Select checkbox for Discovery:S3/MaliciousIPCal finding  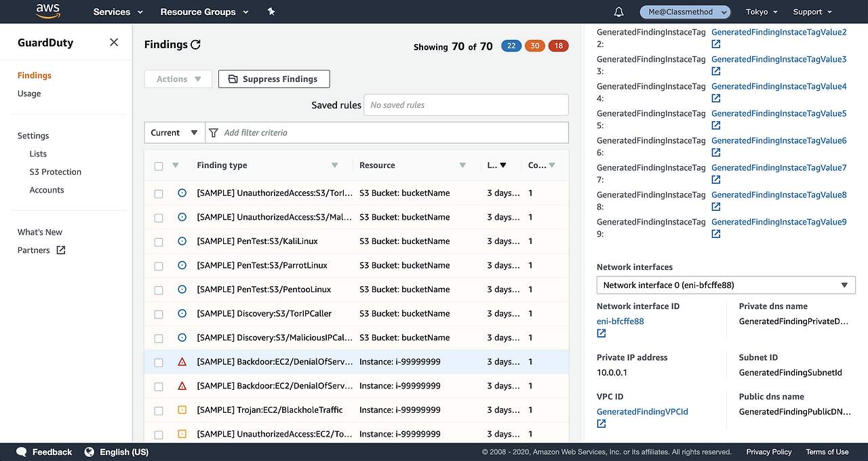coord(159,338)
